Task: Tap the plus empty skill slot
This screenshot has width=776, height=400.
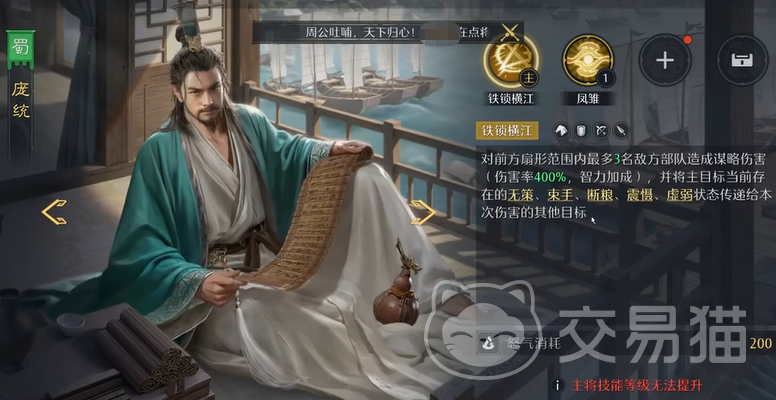Action: click(x=665, y=60)
